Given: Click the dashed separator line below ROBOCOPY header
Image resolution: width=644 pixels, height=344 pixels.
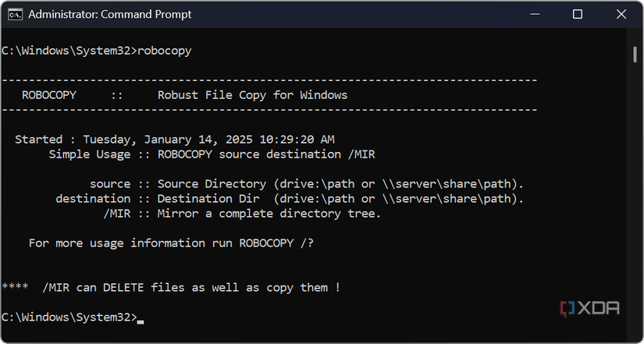Looking at the screenshot, I should coord(269,110).
